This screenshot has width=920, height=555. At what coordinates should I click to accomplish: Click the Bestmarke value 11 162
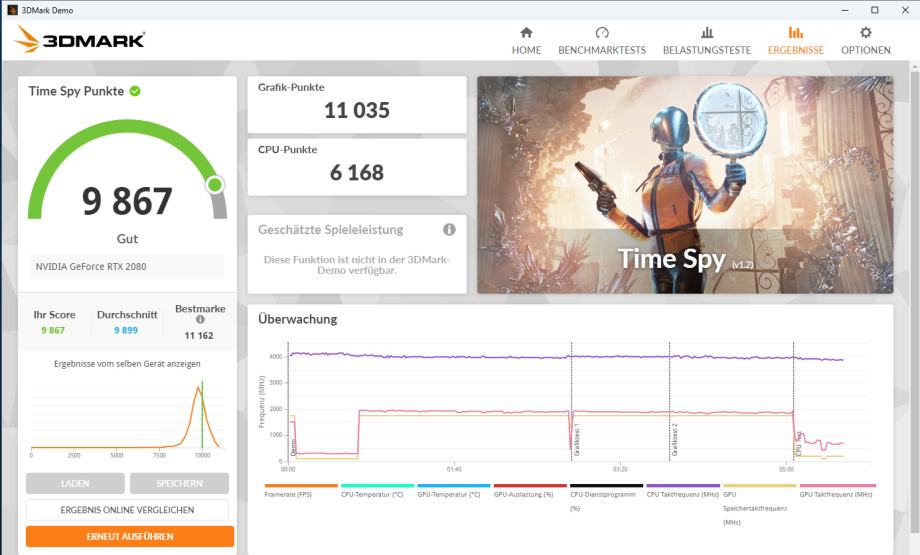click(199, 336)
